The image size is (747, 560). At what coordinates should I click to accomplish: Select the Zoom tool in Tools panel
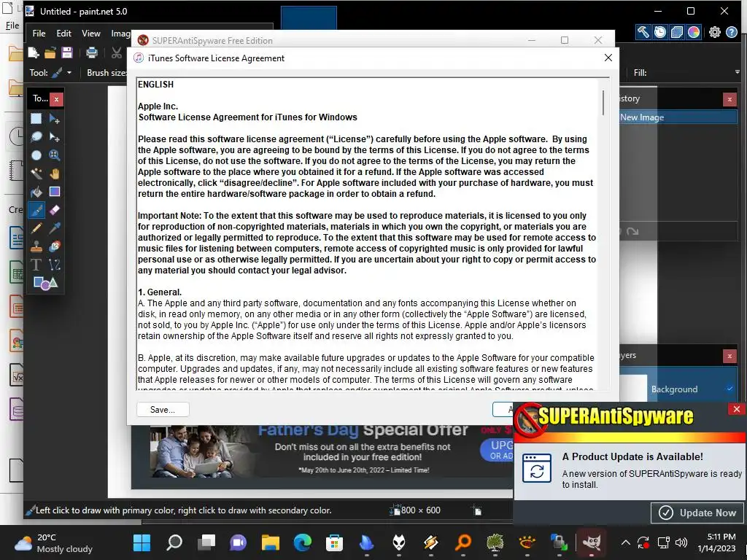[55, 155]
